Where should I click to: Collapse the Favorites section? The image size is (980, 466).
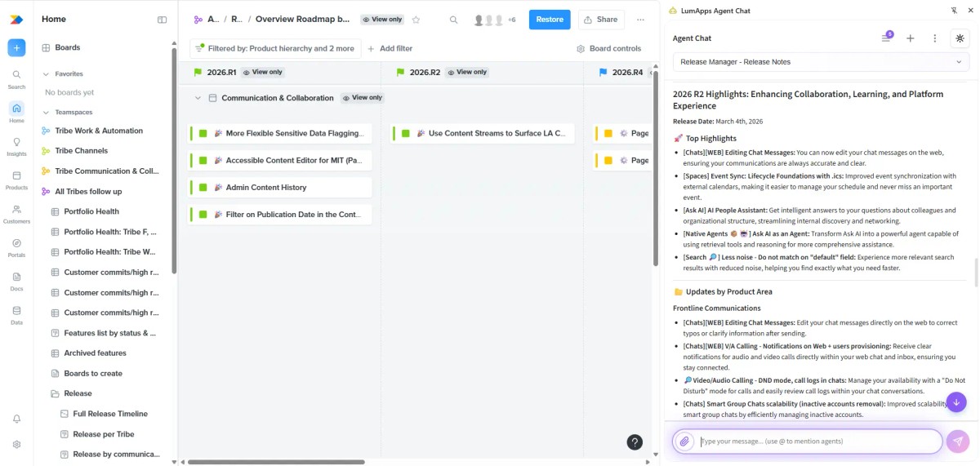47,73
